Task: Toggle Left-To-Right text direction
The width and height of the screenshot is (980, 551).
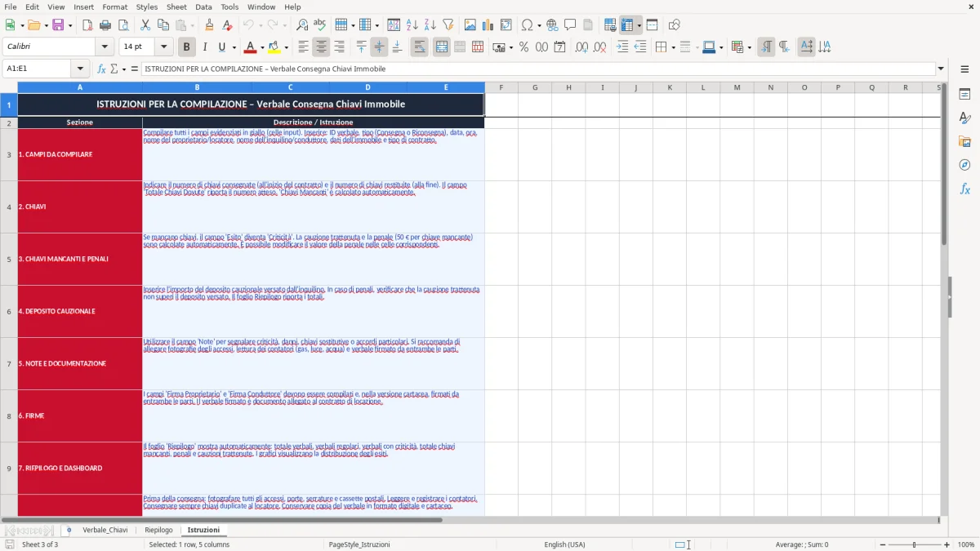Action: (x=766, y=47)
